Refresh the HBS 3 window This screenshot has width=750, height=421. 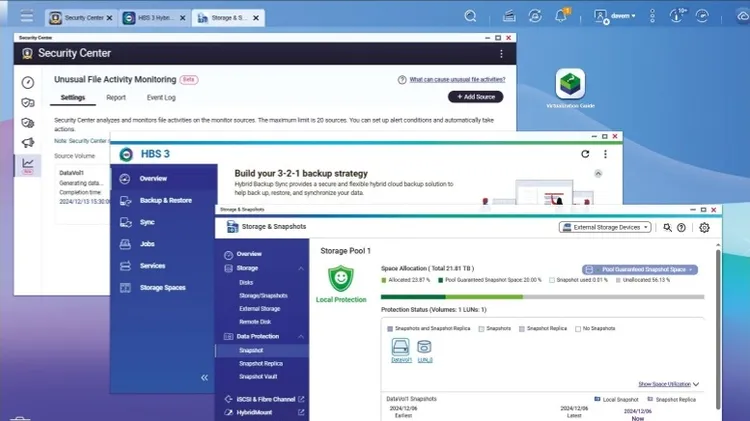[585, 154]
